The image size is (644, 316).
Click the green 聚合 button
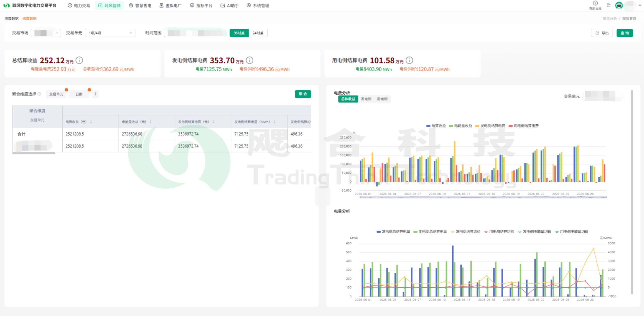(303, 94)
